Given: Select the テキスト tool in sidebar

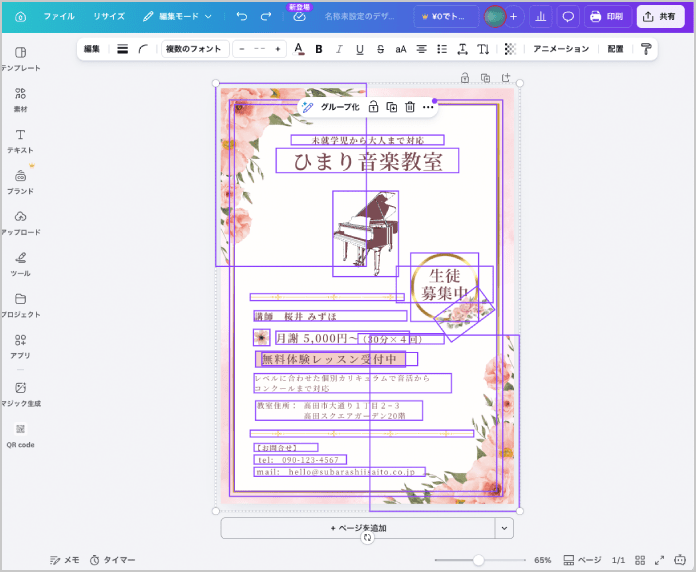Looking at the screenshot, I should click(x=20, y=140).
